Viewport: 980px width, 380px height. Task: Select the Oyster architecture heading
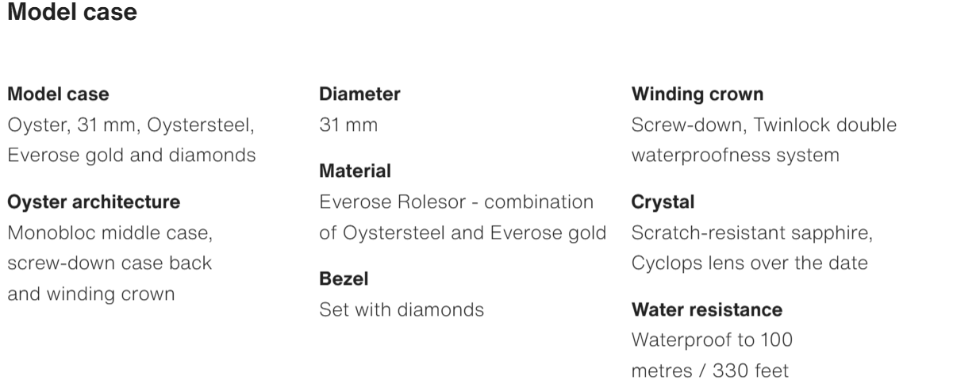(94, 202)
